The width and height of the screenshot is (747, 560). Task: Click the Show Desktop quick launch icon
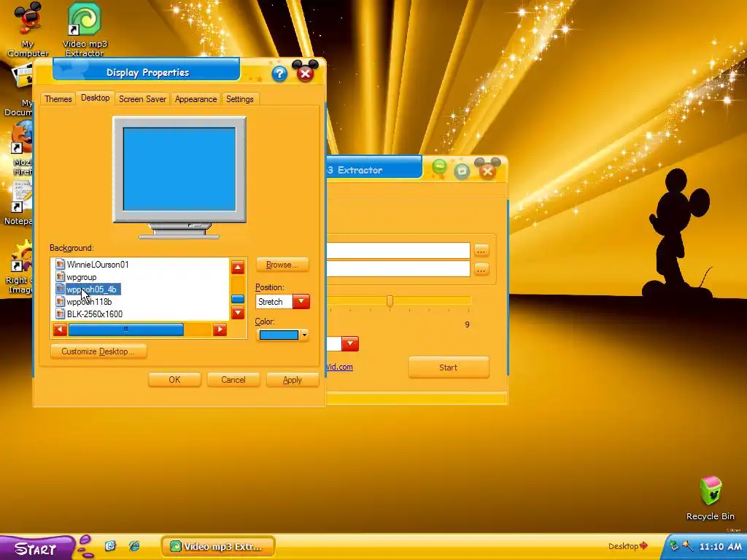(111, 545)
